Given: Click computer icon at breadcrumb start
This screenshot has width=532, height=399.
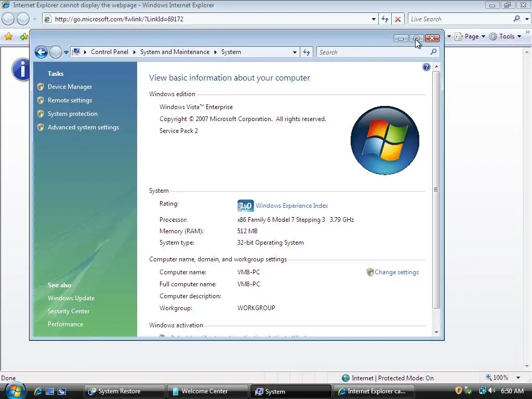Looking at the screenshot, I should [76, 52].
